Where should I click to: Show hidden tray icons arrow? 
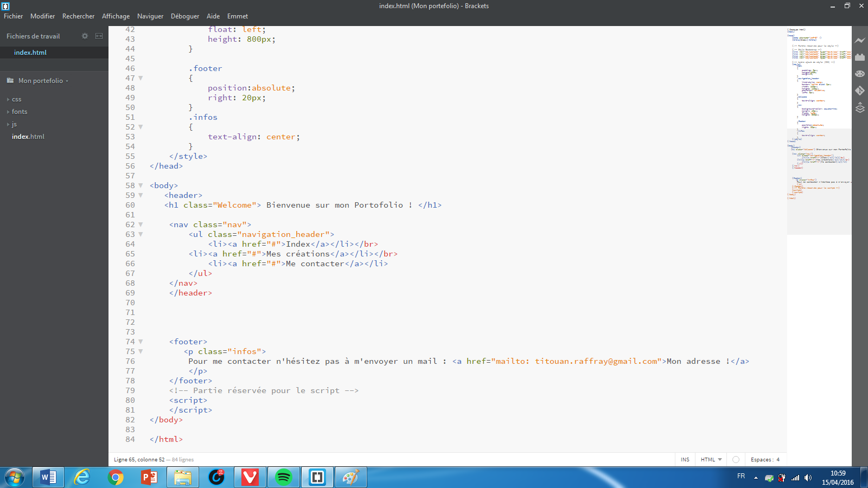tap(756, 478)
